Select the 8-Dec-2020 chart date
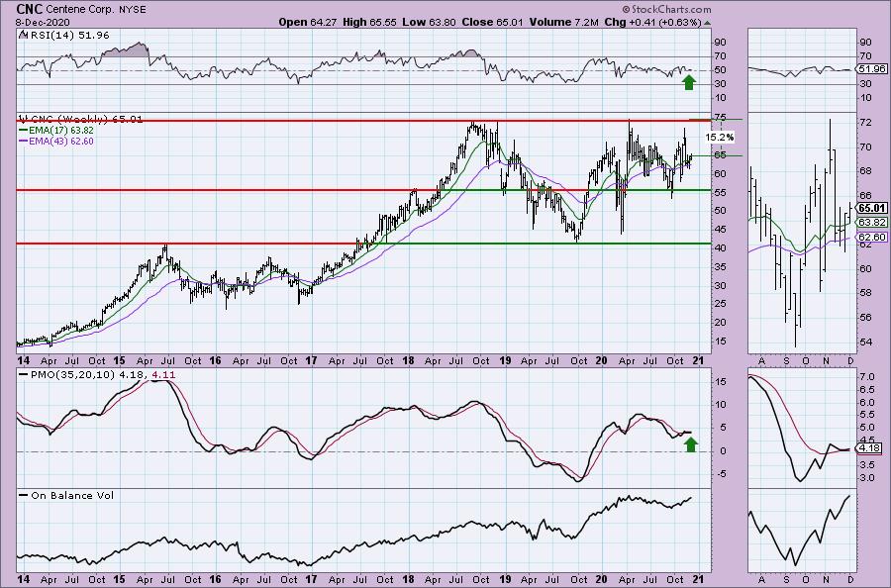This screenshot has height=588, width=891. (44, 22)
